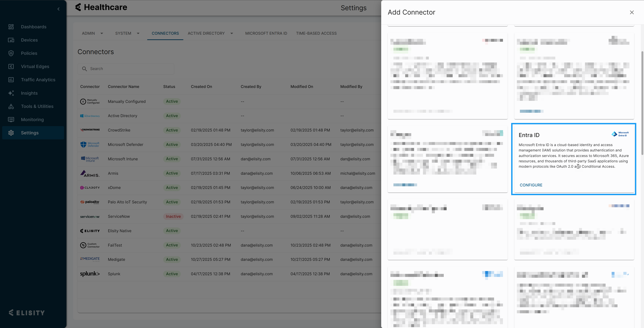
Task: Select the Virtual Edges icon
Action: coord(11,67)
